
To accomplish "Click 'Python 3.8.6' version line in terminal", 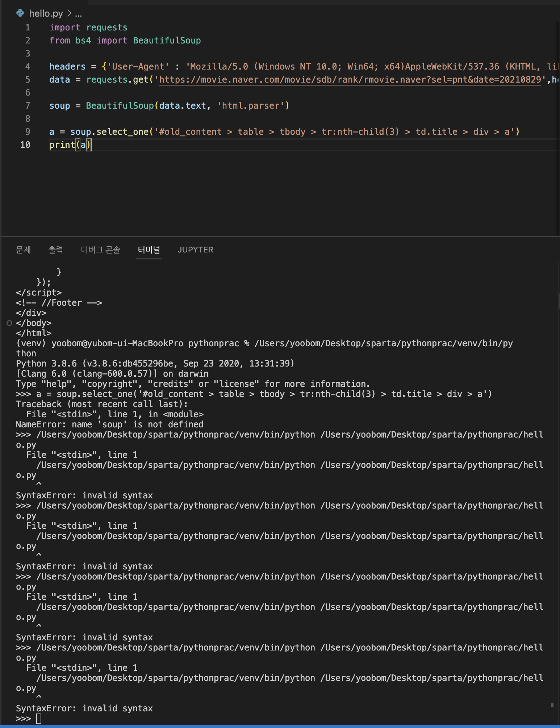I will point(155,364).
